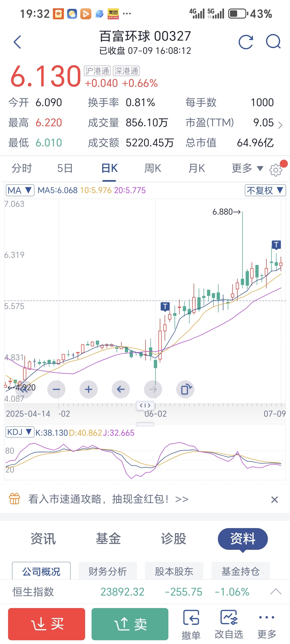The width and height of the screenshot is (290, 644).
Task: Select 公司概况 sub-tab
Action: coord(41,571)
